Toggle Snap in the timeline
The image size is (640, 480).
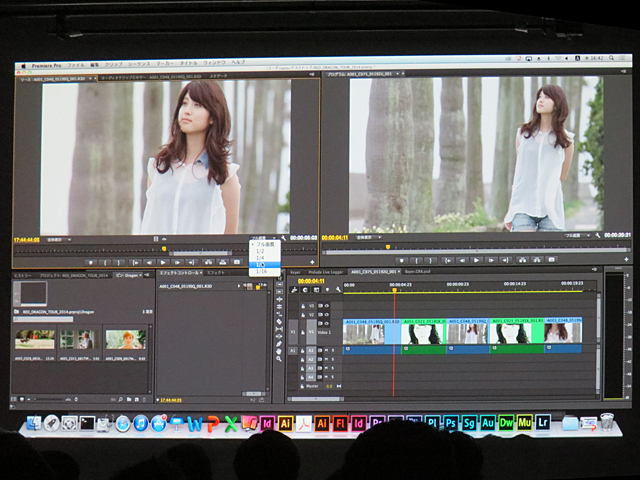tap(305, 290)
